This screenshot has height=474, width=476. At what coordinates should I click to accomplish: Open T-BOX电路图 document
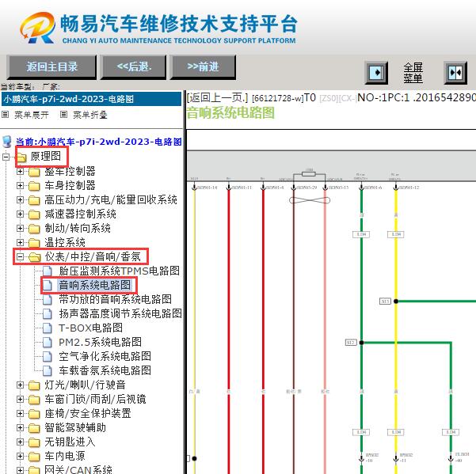[x=91, y=328]
